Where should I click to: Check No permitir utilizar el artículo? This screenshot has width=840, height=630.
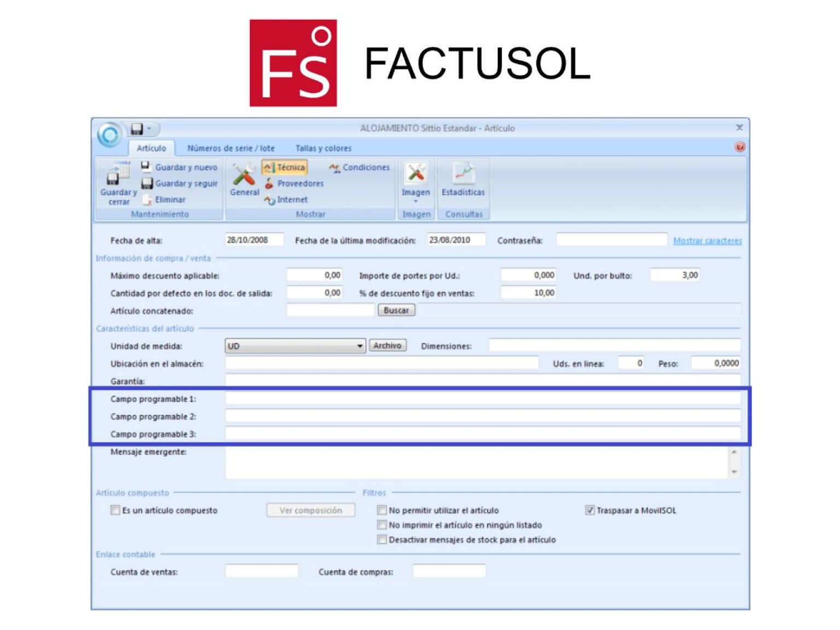pos(382,510)
